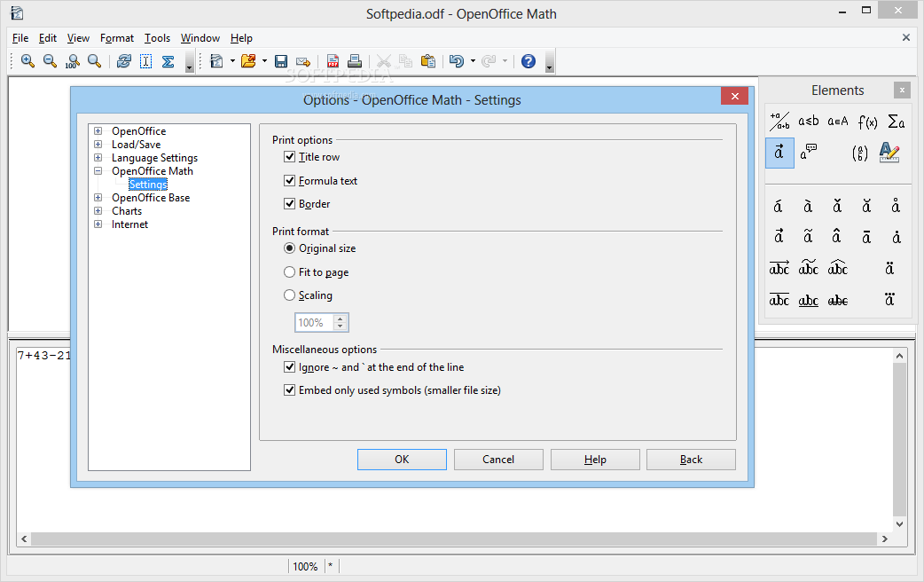Click the Save floppy disk icon
Screen dimensions: 924x582
tap(281, 60)
